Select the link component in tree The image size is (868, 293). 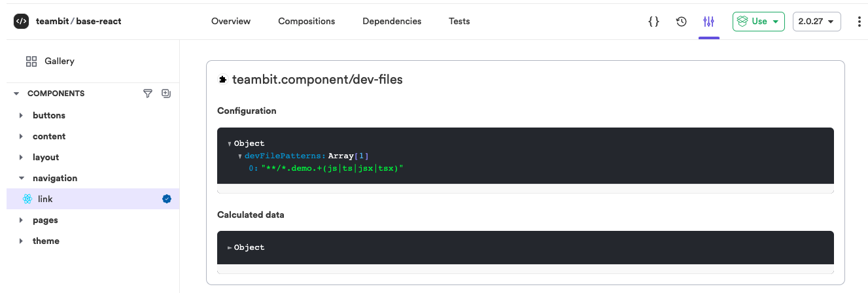click(45, 199)
